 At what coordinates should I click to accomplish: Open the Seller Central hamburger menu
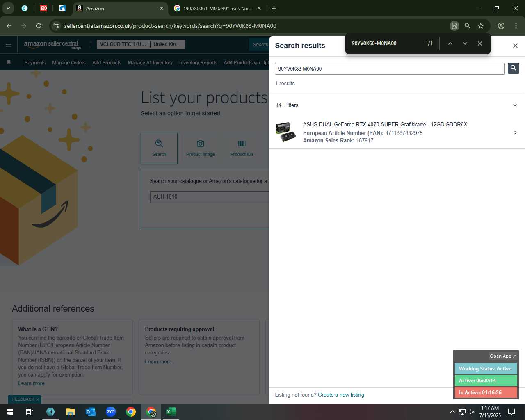(9, 45)
